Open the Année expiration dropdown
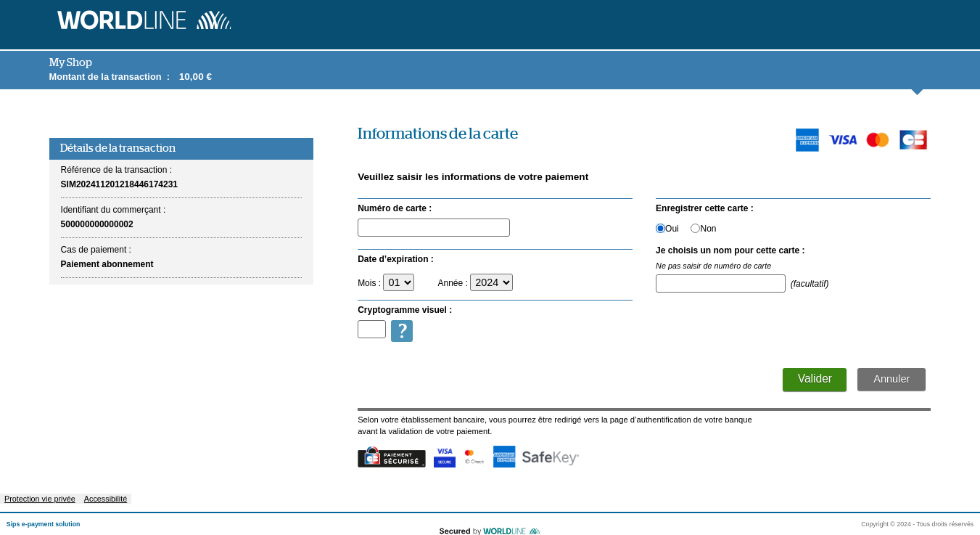Viewport: 980px width, 535px height. (491, 282)
